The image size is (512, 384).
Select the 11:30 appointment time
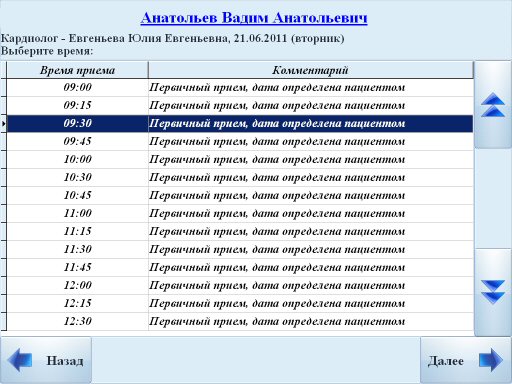pyautogui.click(x=77, y=249)
